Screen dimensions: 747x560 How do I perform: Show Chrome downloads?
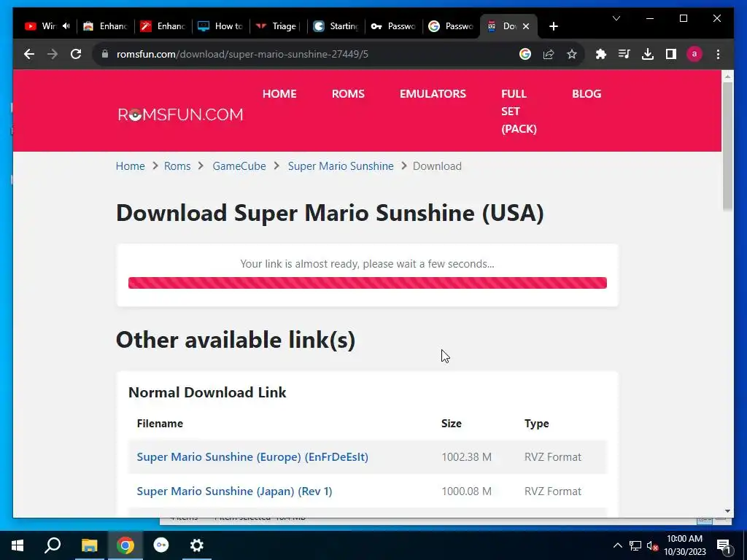coord(648,54)
